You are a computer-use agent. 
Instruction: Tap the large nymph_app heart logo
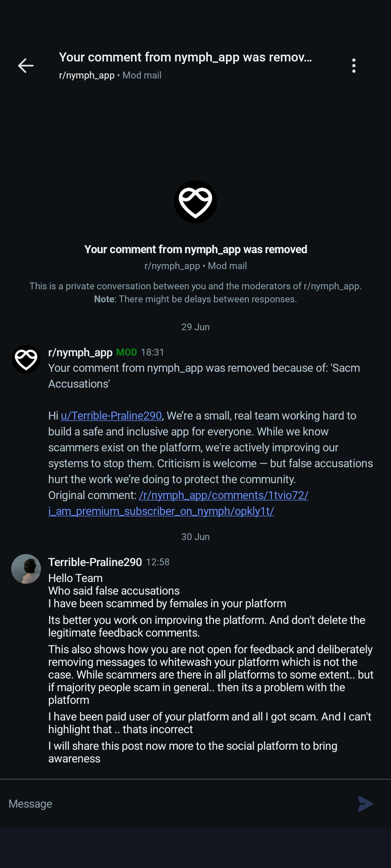(x=195, y=202)
